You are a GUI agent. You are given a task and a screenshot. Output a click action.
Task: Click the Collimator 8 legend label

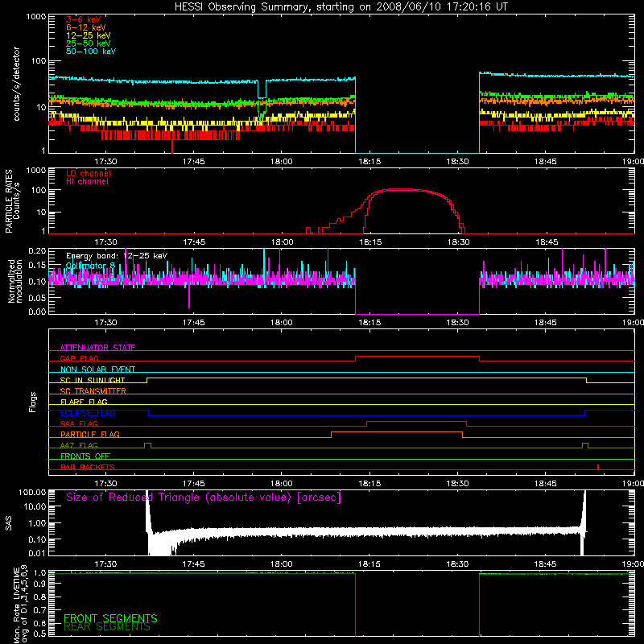click(90, 266)
